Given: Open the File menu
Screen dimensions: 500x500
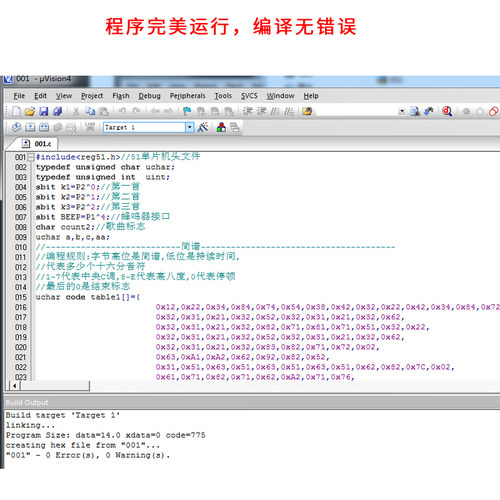Looking at the screenshot, I should pos(19,96).
